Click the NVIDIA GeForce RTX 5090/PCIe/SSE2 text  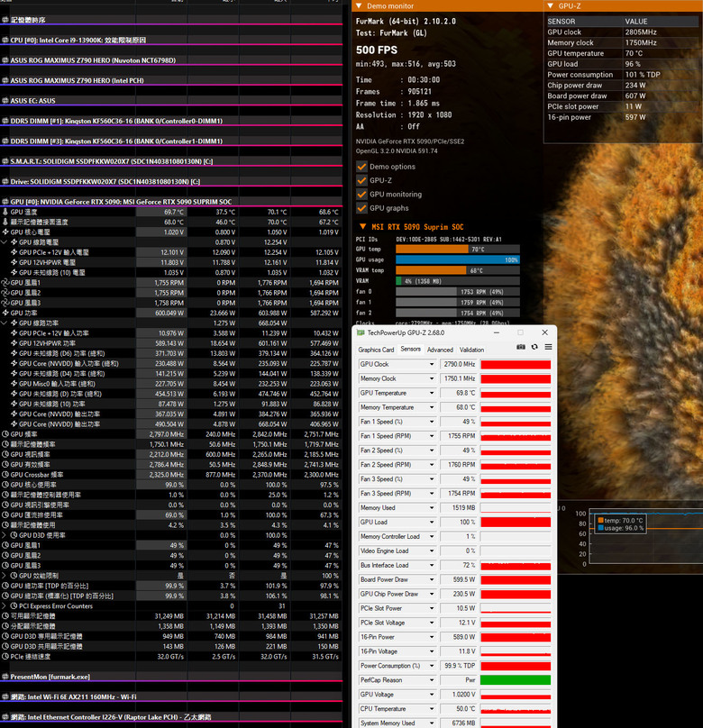point(410,141)
